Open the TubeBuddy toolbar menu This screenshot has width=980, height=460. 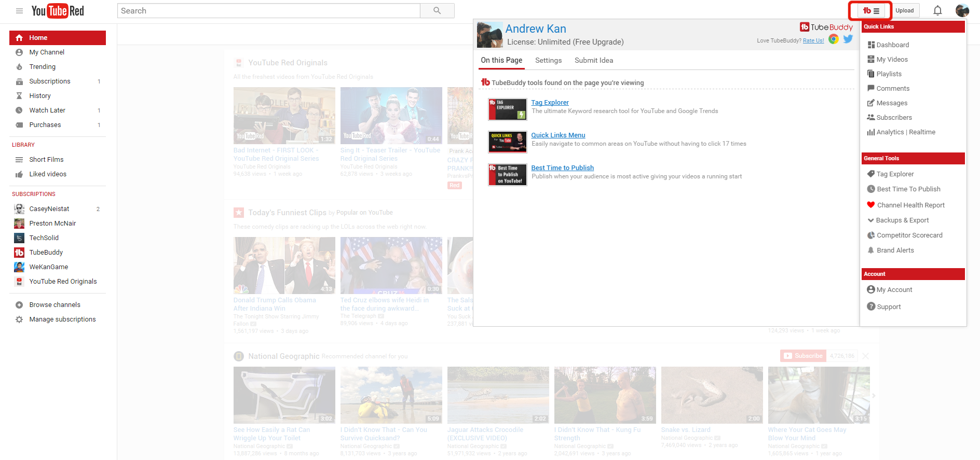tap(871, 11)
